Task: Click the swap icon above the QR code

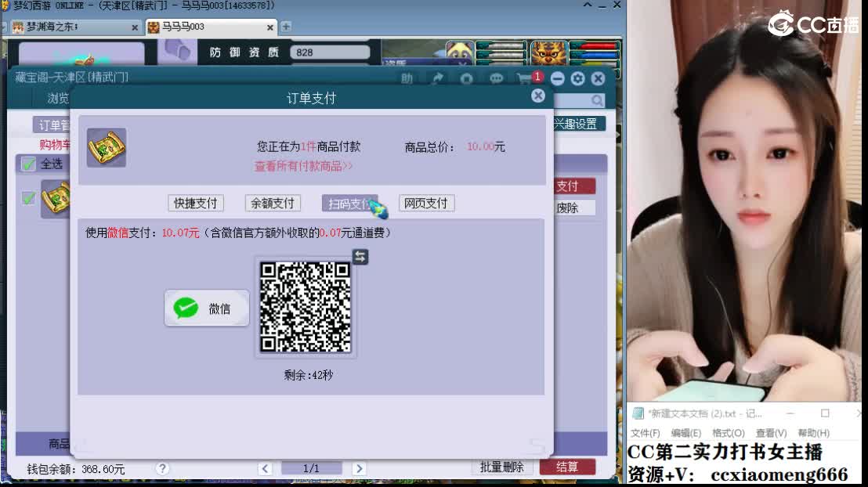Action: [360, 256]
